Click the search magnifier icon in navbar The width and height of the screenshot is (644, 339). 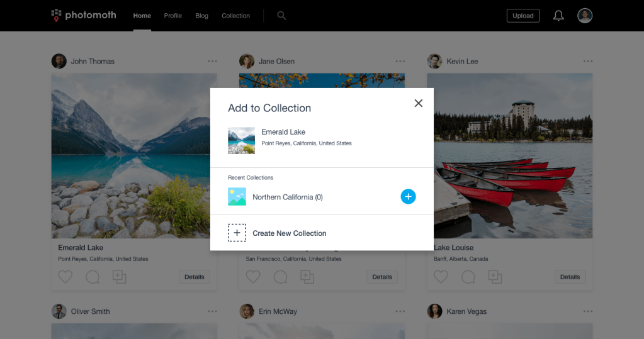point(281,16)
